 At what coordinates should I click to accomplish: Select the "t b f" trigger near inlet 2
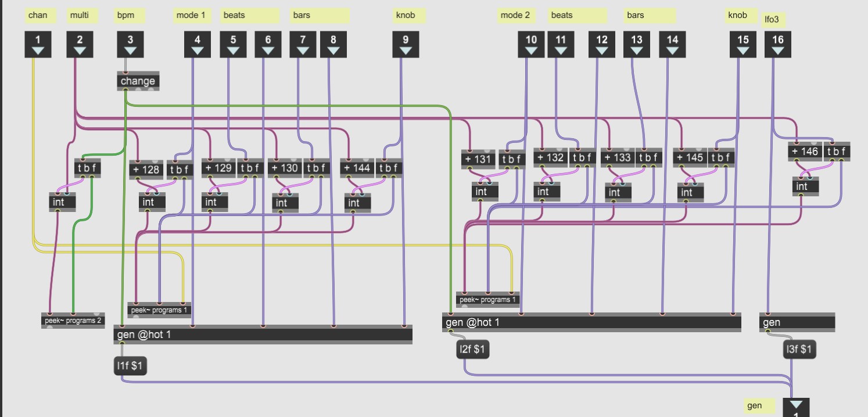pyautogui.click(x=87, y=168)
